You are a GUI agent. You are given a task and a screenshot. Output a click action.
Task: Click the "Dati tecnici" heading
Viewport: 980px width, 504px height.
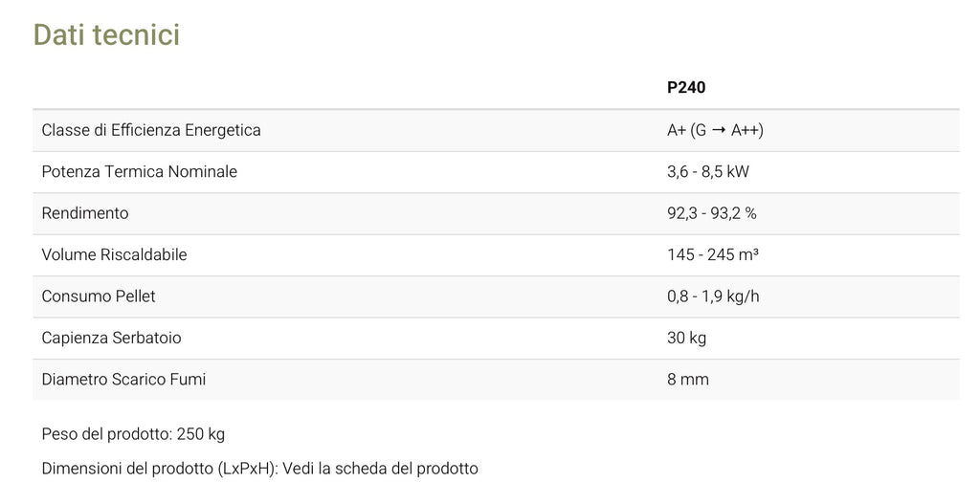[106, 34]
